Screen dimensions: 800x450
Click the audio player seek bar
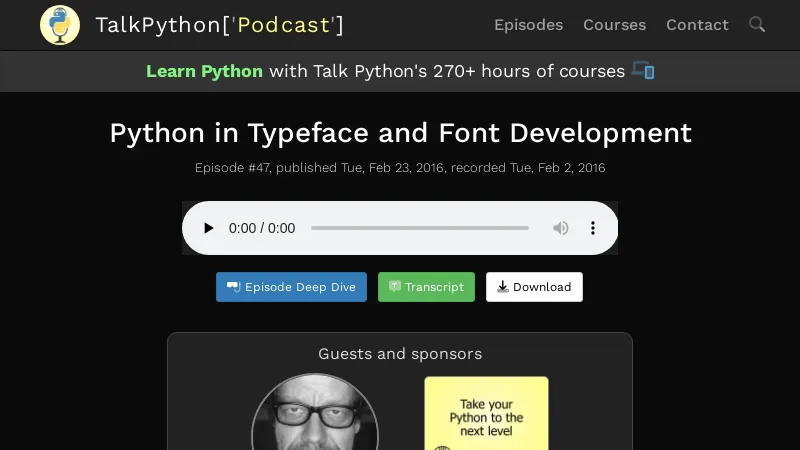[x=420, y=228]
